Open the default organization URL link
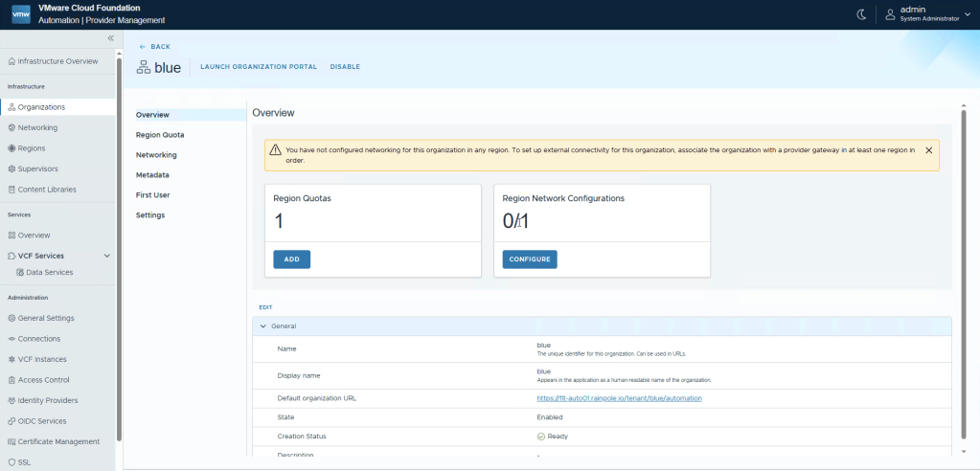This screenshot has width=980, height=471. tap(619, 397)
